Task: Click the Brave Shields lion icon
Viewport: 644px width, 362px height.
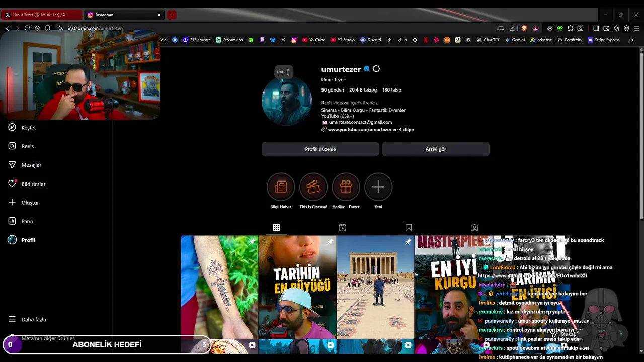Action: pos(524,28)
